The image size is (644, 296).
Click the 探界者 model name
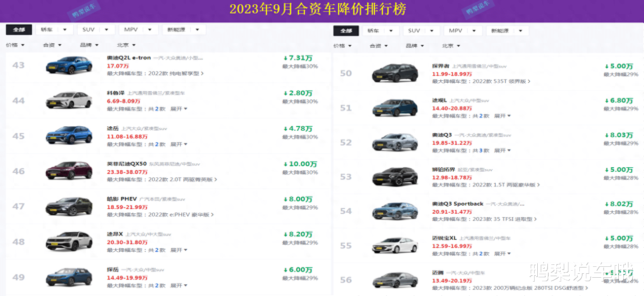[x=440, y=66]
